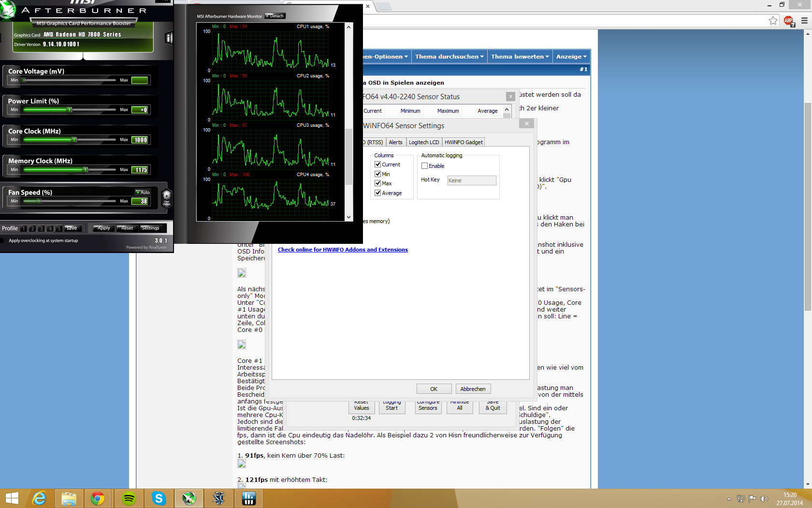Viewport: 812px width, 508px height.
Task: Switch to MSI Afterburner taskbar icon
Action: pos(188,498)
